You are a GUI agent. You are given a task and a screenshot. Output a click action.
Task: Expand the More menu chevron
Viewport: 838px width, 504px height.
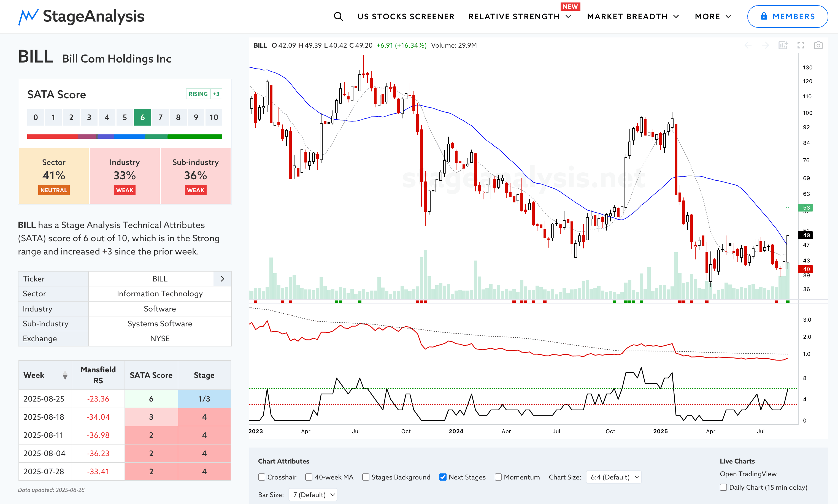coord(728,17)
